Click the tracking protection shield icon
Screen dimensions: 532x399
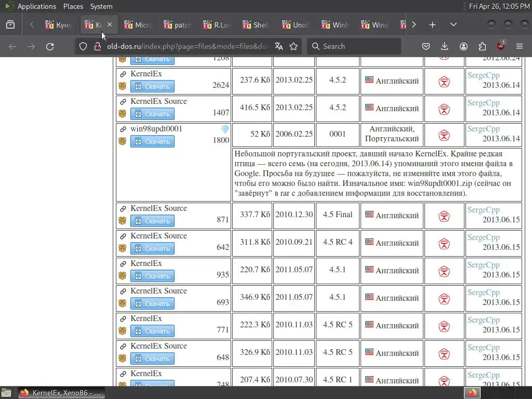(x=83, y=46)
